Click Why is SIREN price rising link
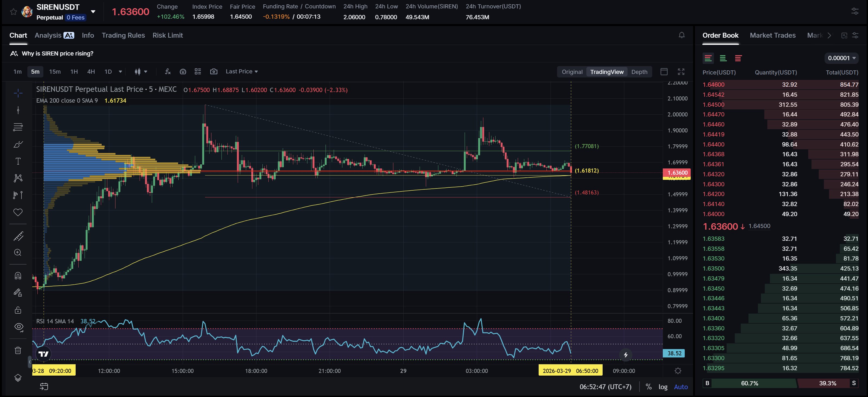The width and height of the screenshot is (868, 397). click(x=57, y=54)
